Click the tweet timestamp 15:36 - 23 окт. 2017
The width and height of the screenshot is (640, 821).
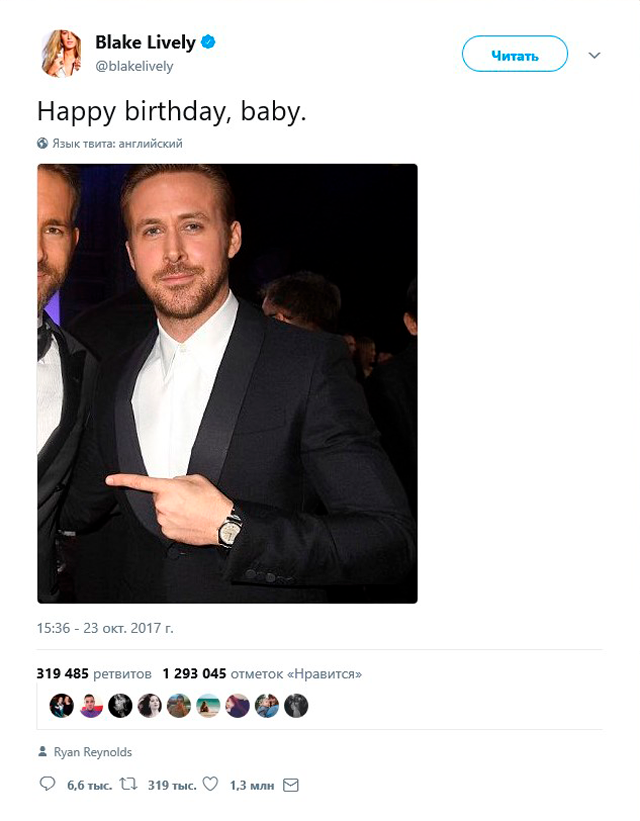pyautogui.click(x=105, y=628)
